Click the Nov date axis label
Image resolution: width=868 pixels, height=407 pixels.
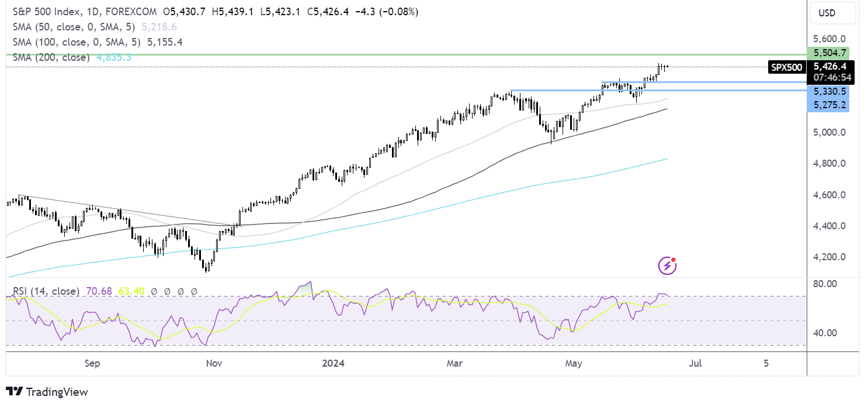214,364
